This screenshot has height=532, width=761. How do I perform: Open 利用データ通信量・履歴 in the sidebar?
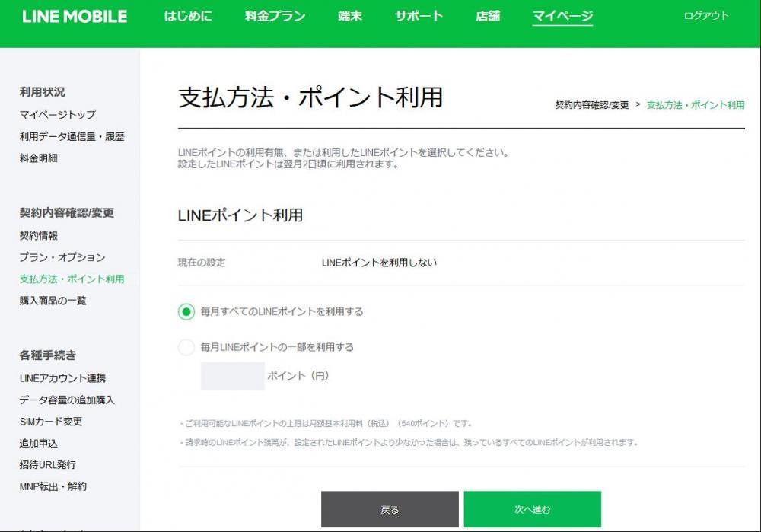pyautogui.click(x=72, y=136)
